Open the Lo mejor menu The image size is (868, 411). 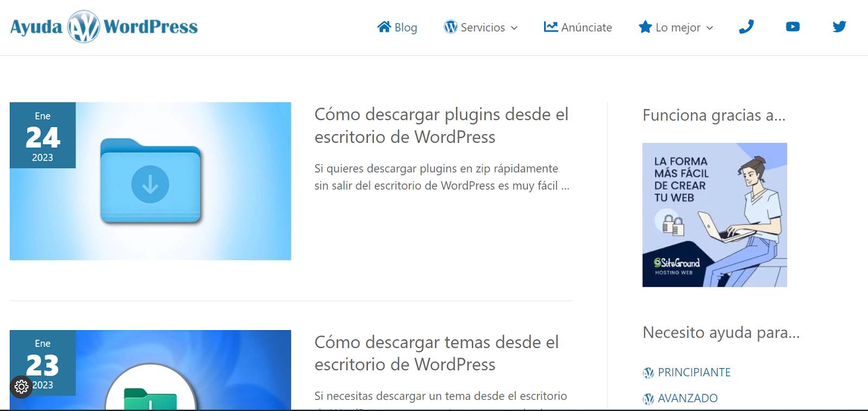[x=678, y=27]
